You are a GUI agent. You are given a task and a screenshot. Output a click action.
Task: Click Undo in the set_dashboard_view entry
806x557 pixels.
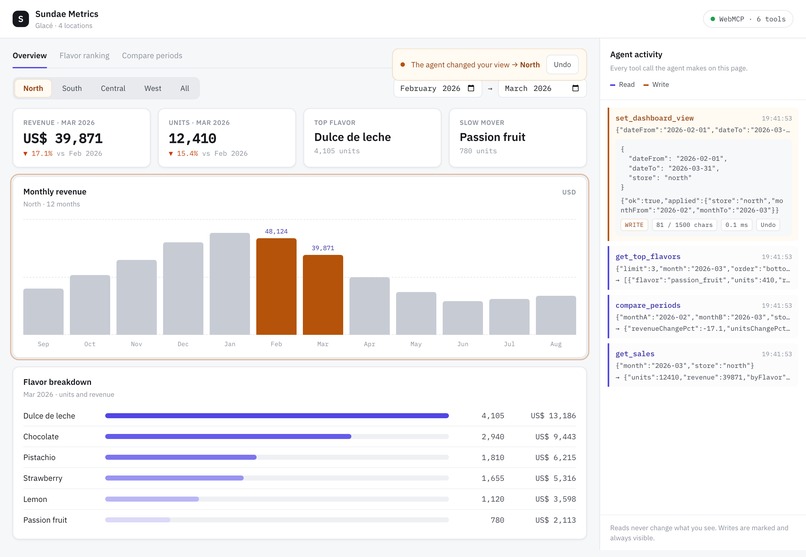[768, 225]
